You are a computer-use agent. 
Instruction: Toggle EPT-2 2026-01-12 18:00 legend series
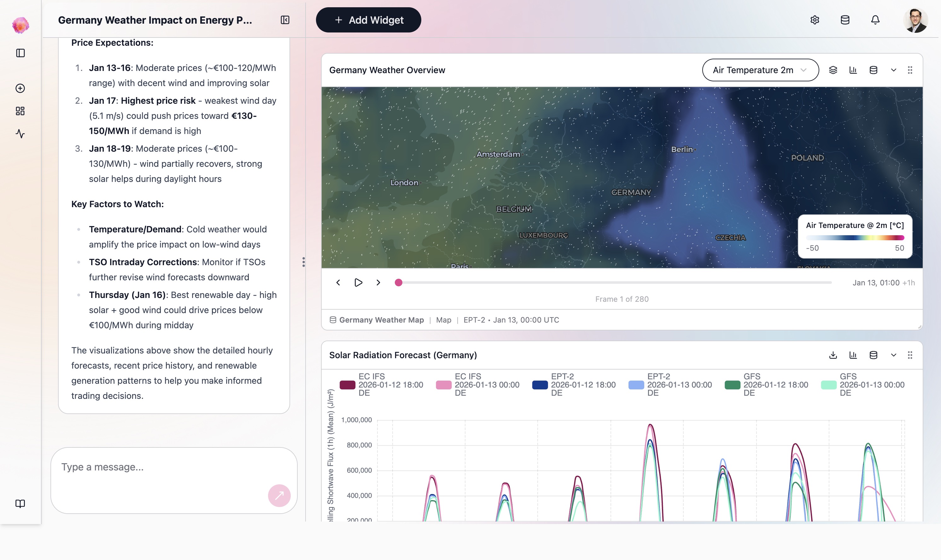[x=574, y=385]
